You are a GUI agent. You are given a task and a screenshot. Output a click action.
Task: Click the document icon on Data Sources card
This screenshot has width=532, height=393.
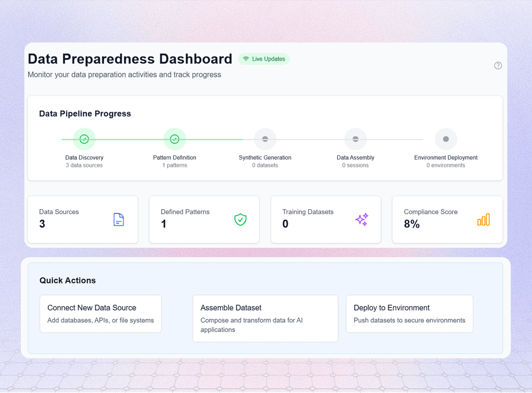(x=119, y=220)
